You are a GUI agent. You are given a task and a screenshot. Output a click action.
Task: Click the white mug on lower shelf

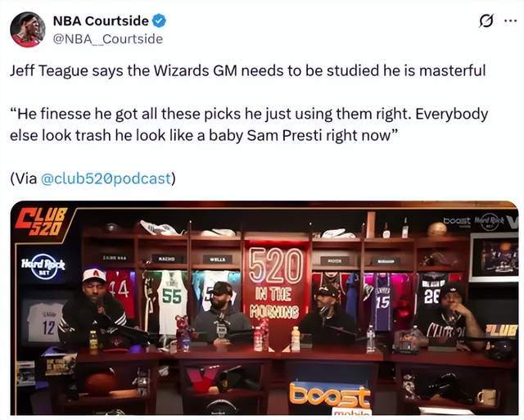[x=486, y=398]
